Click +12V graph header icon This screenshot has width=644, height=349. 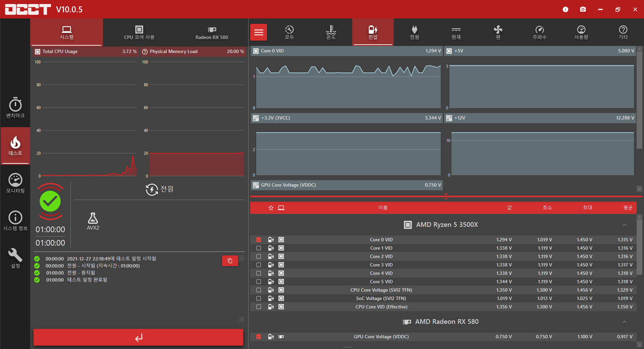[x=449, y=118]
